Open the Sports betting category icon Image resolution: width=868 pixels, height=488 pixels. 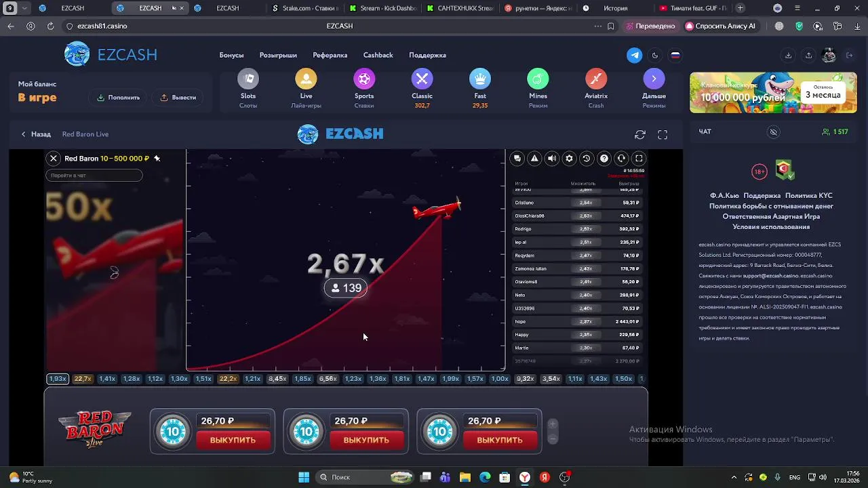pyautogui.click(x=364, y=79)
